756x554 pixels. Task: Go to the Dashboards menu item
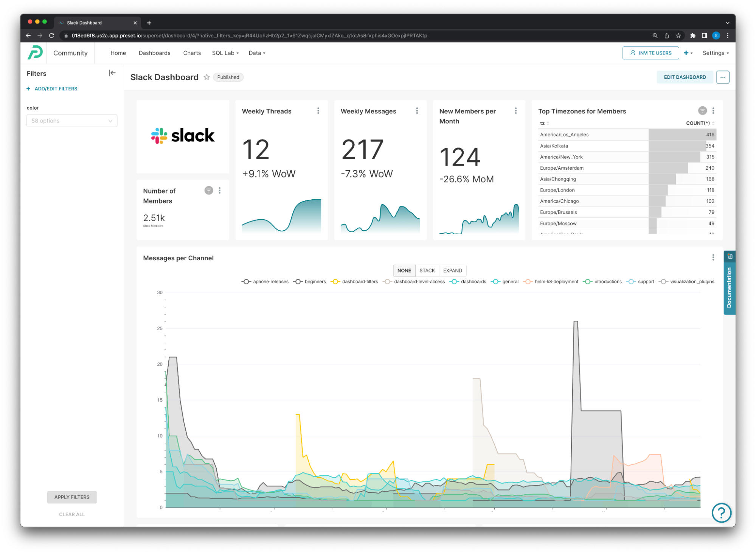click(x=154, y=53)
